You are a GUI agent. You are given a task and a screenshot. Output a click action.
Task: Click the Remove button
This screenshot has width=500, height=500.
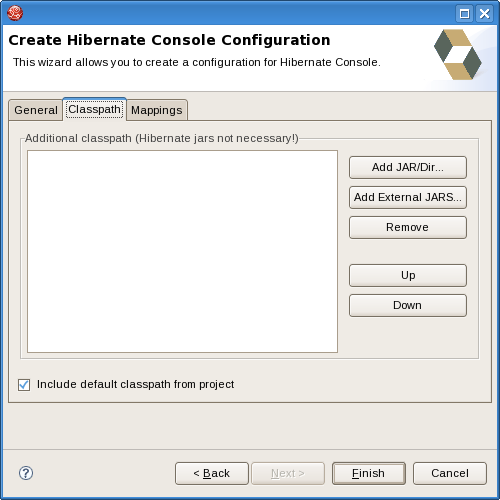click(408, 227)
